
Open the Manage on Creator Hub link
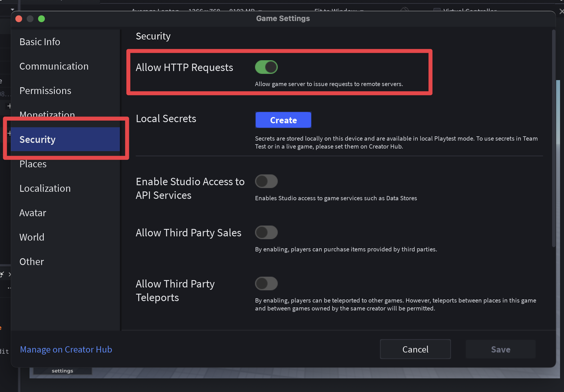(66, 349)
